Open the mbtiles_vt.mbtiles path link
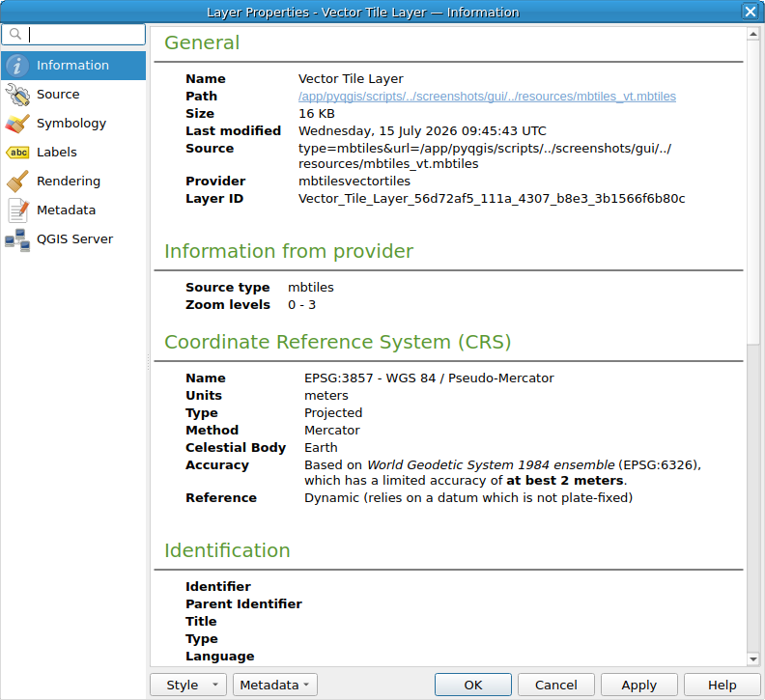This screenshot has width=765, height=700. click(487, 97)
